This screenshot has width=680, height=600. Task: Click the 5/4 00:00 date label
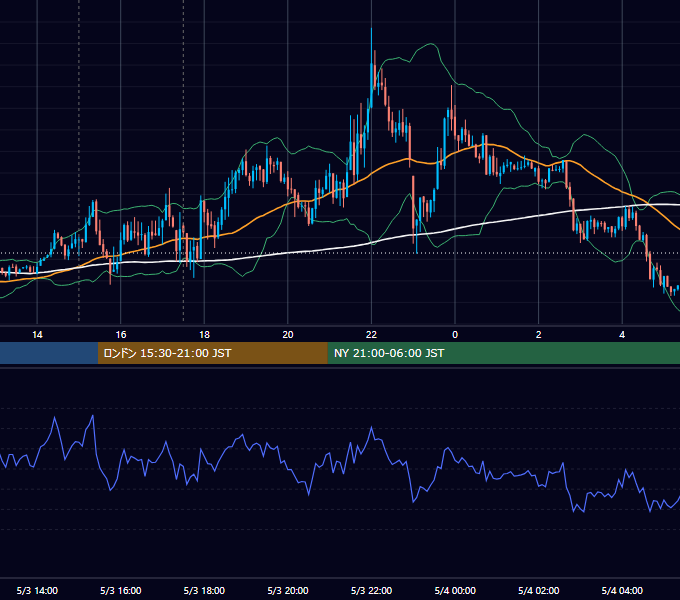455,590
